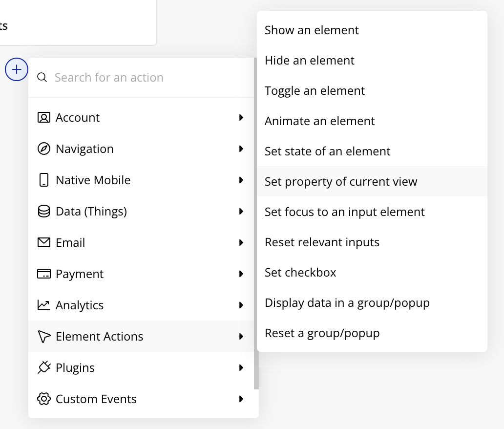Open the Plugins category
Screen dimensions: 504x429
[141, 367]
